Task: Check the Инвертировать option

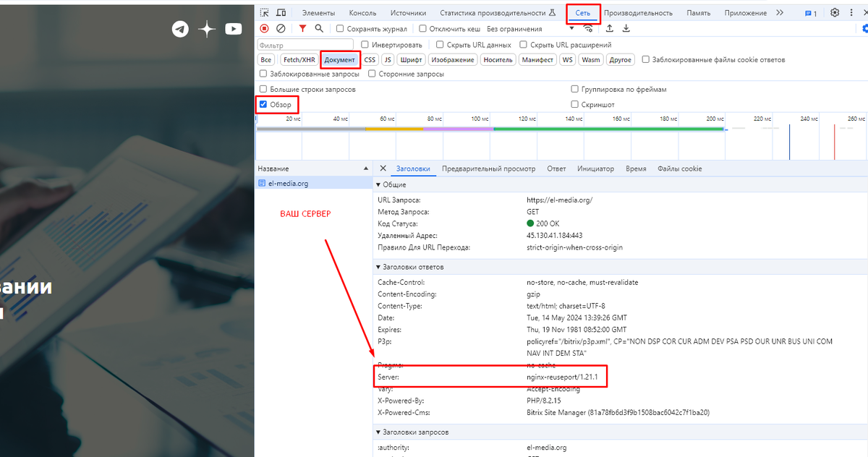Action: click(x=365, y=45)
